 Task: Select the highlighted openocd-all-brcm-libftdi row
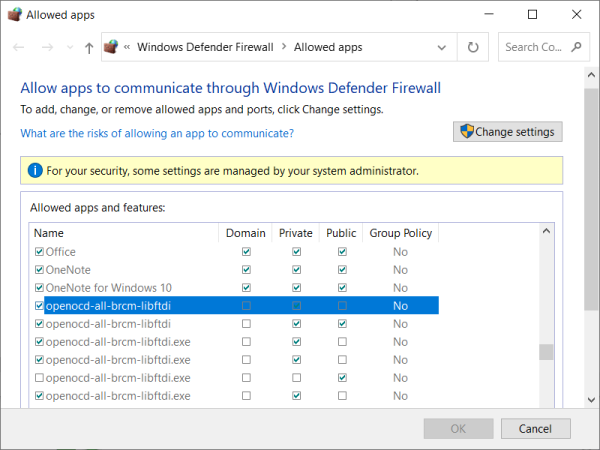click(x=241, y=305)
